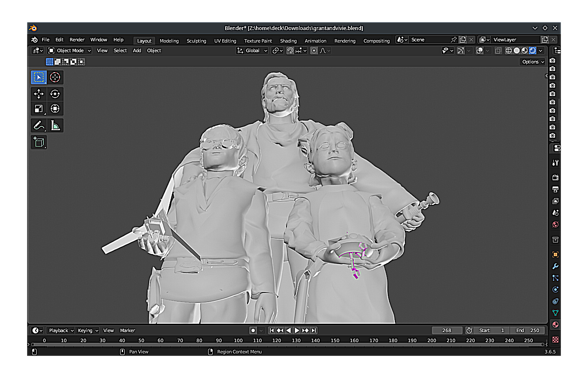The image size is (588, 388).
Task: Open the Render menu
Action: [77, 40]
